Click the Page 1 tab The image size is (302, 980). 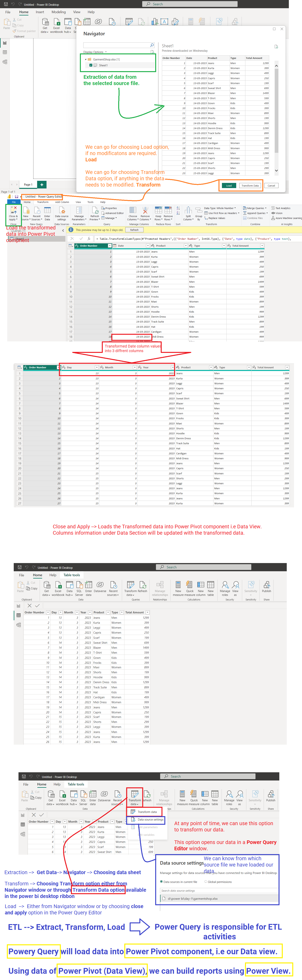(x=28, y=184)
